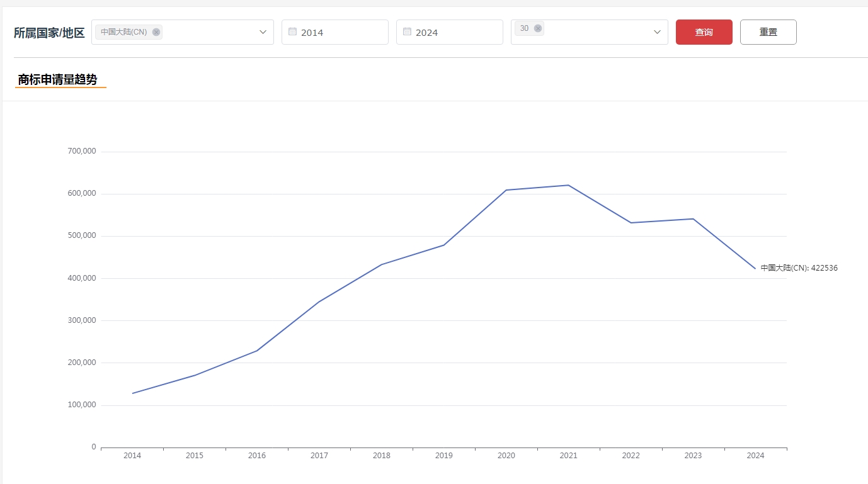Select the 商标申请量趋势 tab

[58, 79]
